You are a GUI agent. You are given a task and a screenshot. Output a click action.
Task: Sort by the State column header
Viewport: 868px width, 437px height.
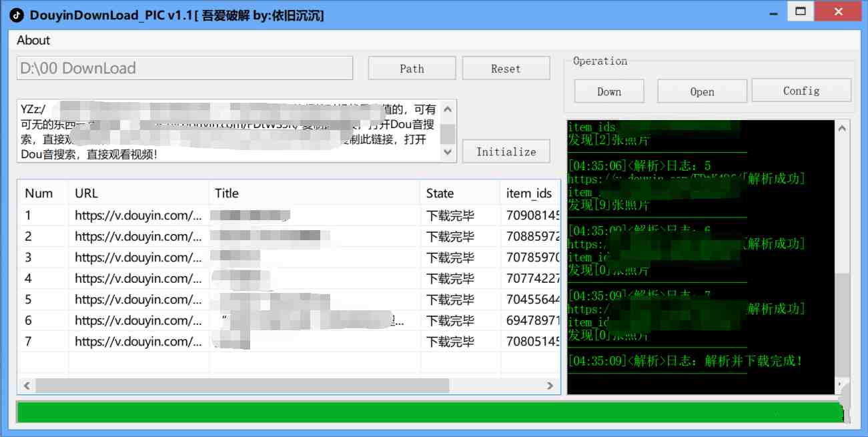pyautogui.click(x=440, y=193)
